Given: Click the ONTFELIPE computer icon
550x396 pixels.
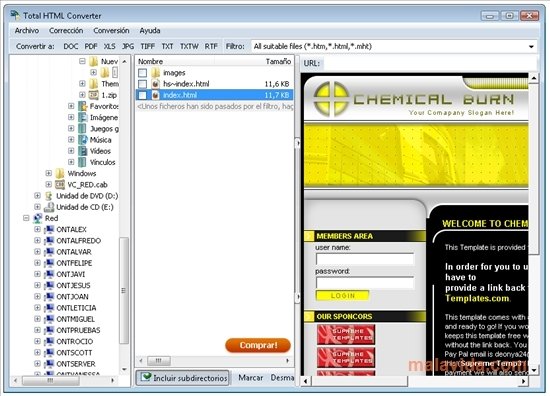Looking at the screenshot, I should click(x=49, y=263).
